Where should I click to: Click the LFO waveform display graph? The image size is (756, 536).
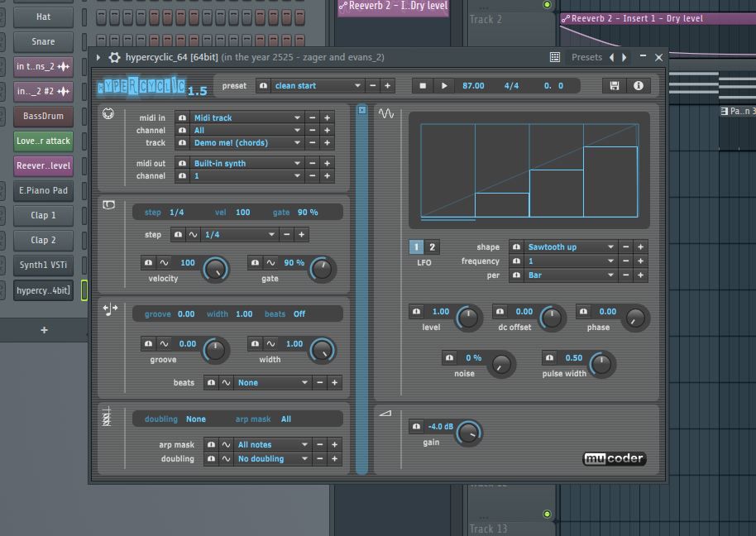pos(529,170)
